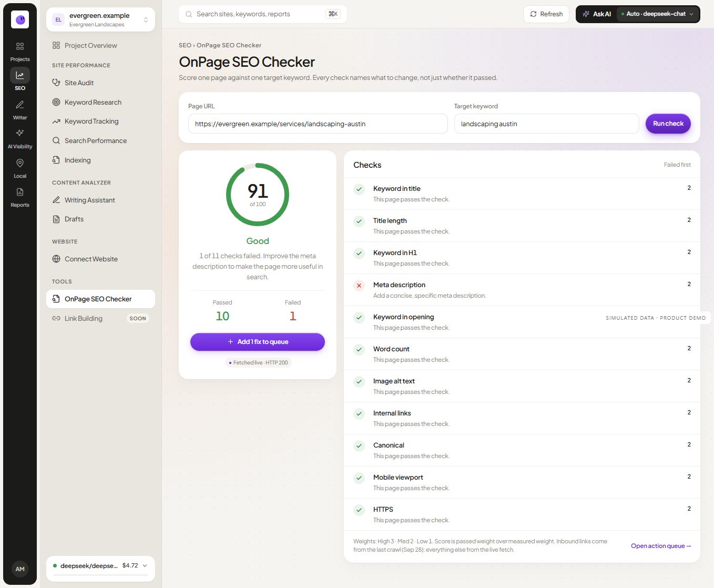Screen dimensions: 714x588
Task: Add 1 fix to queue
Action: (258, 342)
